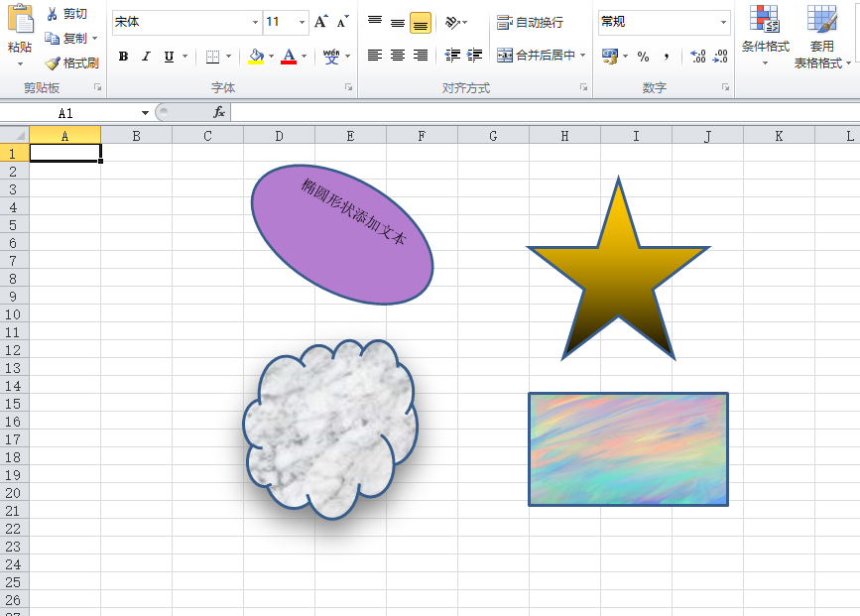The height and width of the screenshot is (616, 860).
Task: Toggle bottom vertical alignment (highlighted)
Action: tap(421, 23)
